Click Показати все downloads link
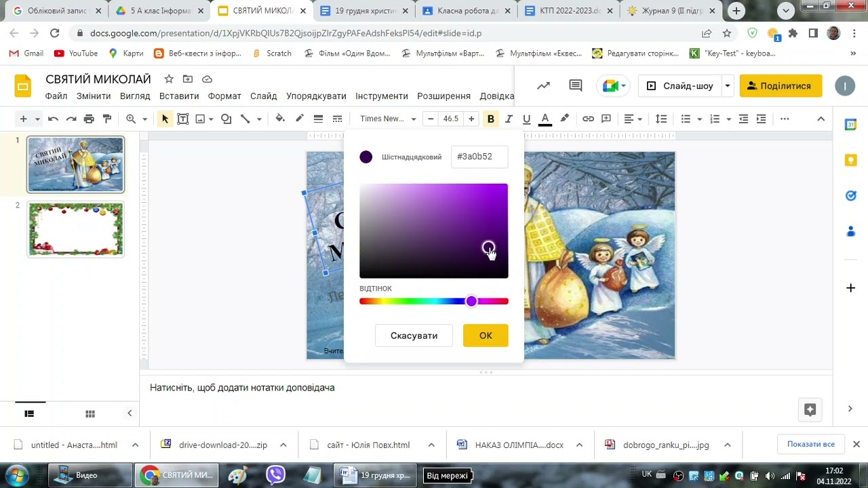 811,445
